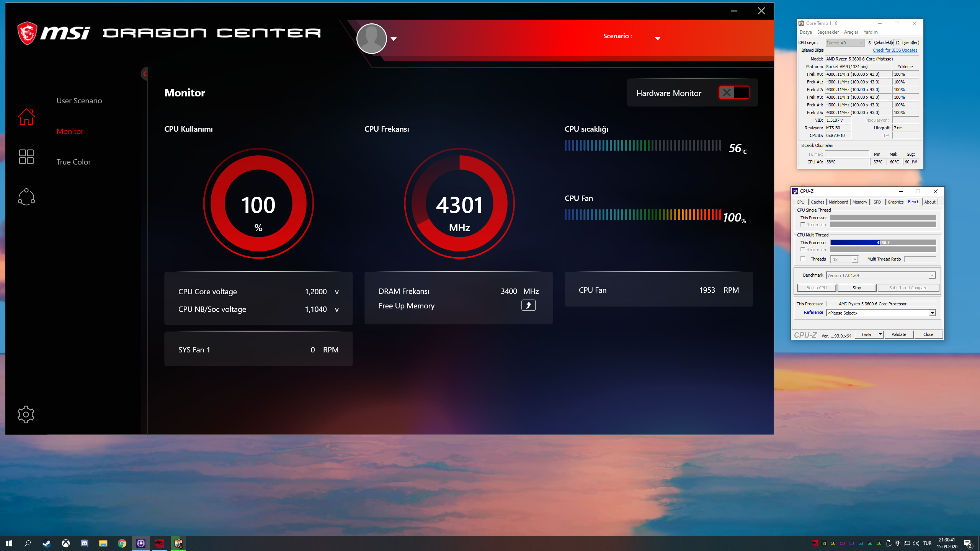Expand Tools dropdown arrow in CPU-Z

pyautogui.click(x=880, y=334)
